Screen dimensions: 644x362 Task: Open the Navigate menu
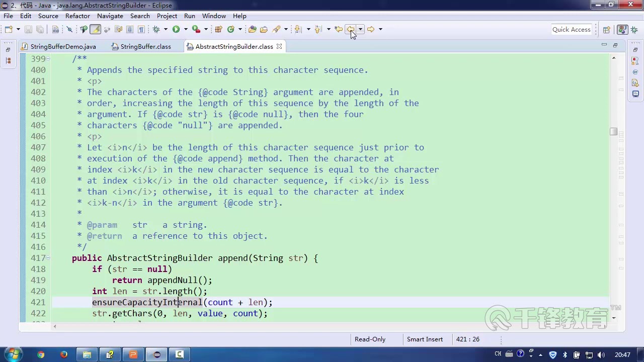coord(110,16)
